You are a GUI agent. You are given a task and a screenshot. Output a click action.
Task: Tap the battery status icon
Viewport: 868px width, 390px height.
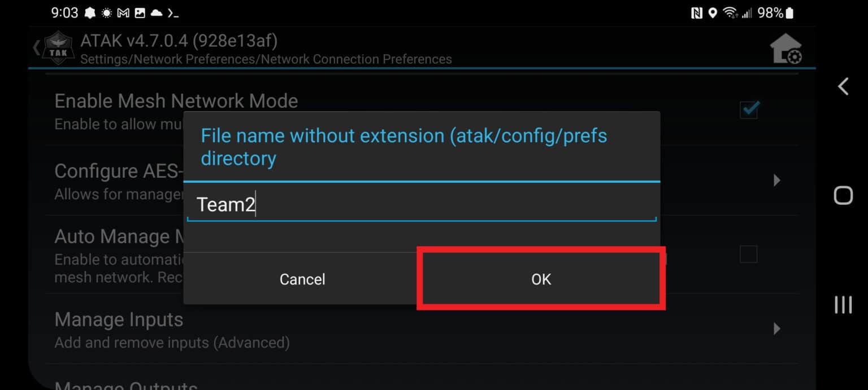[x=789, y=13]
